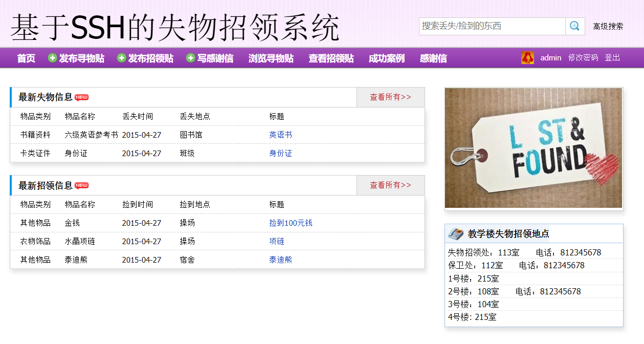Click 修改密码 to change password
This screenshot has width=644, height=344.
584,58
